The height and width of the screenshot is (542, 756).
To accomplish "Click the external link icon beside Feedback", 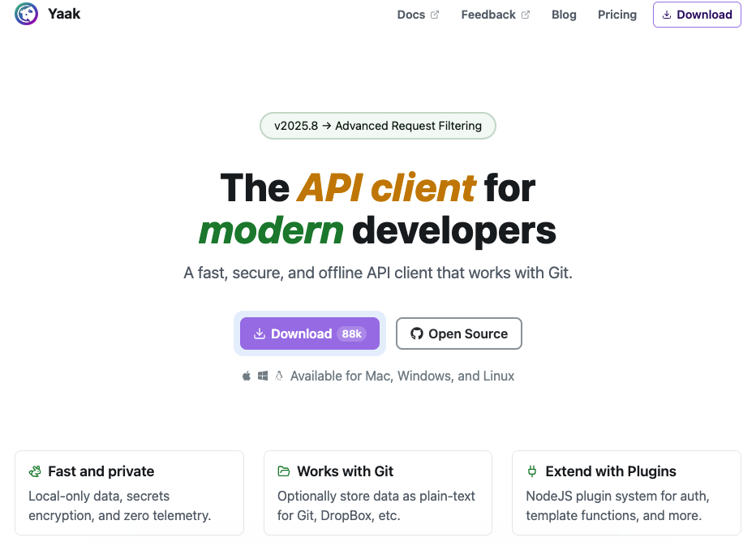I will click(x=526, y=15).
